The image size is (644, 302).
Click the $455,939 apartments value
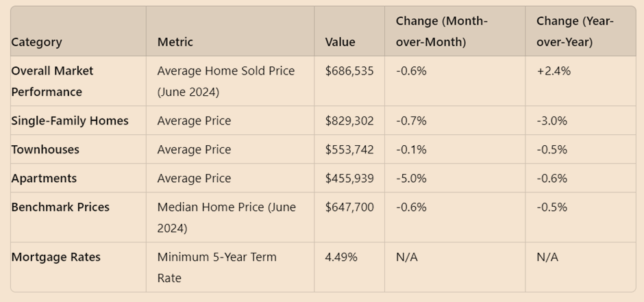click(x=349, y=178)
